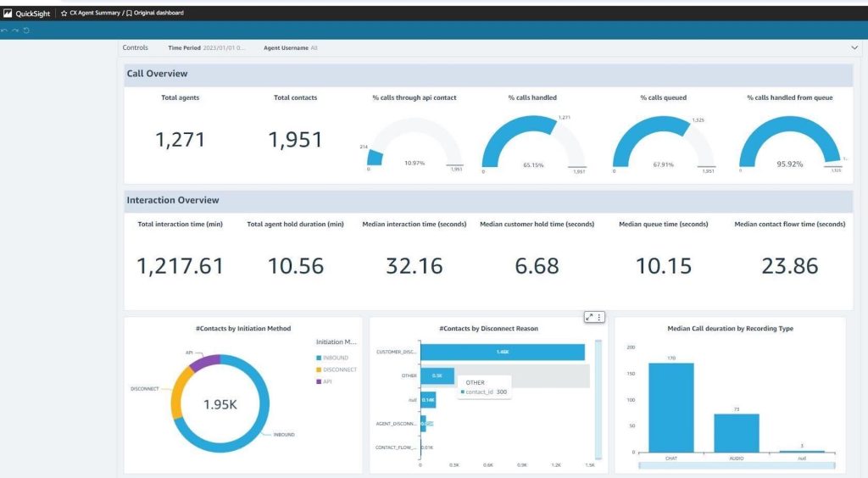This screenshot has width=868, height=478.
Task: Click the reset icon in toolbar
Action: pyautogui.click(x=26, y=31)
